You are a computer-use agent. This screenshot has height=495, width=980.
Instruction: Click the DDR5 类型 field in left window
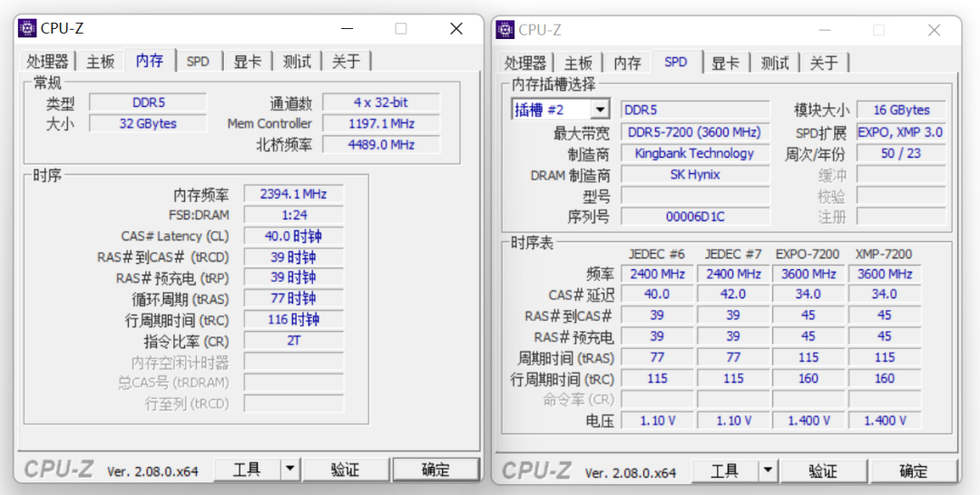pyautogui.click(x=148, y=102)
